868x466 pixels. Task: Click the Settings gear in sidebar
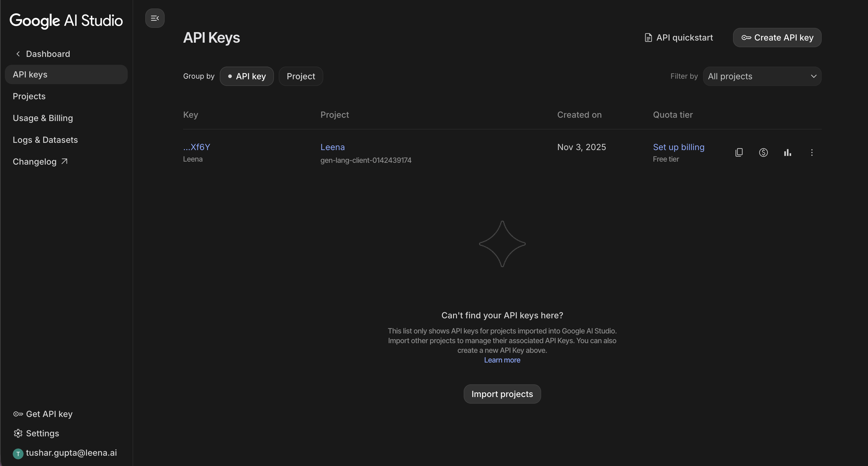pyautogui.click(x=36, y=433)
